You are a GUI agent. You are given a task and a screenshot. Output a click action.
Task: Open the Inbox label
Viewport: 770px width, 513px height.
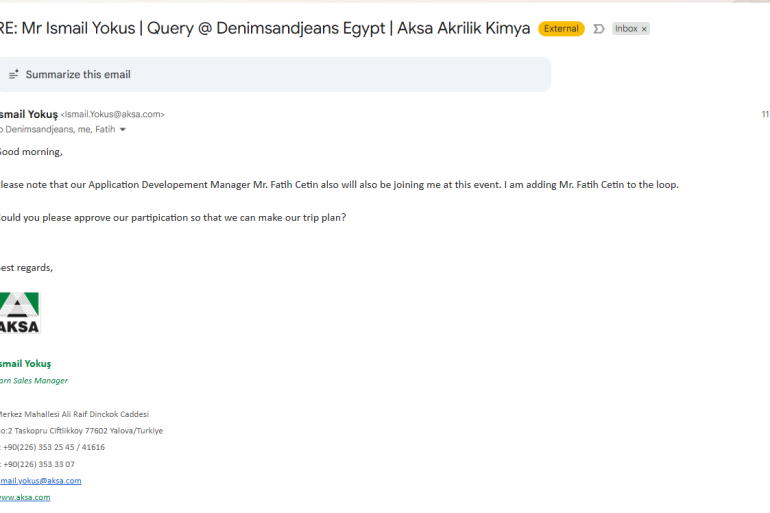pyautogui.click(x=625, y=29)
